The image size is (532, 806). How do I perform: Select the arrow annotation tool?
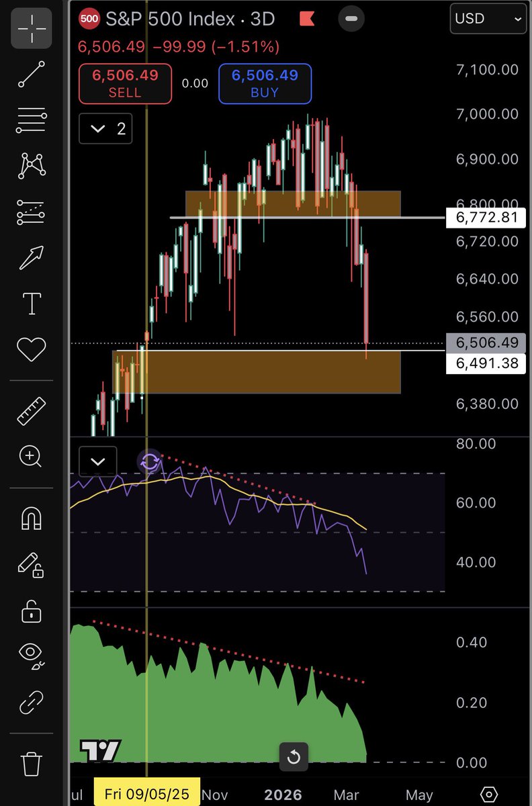(32, 258)
